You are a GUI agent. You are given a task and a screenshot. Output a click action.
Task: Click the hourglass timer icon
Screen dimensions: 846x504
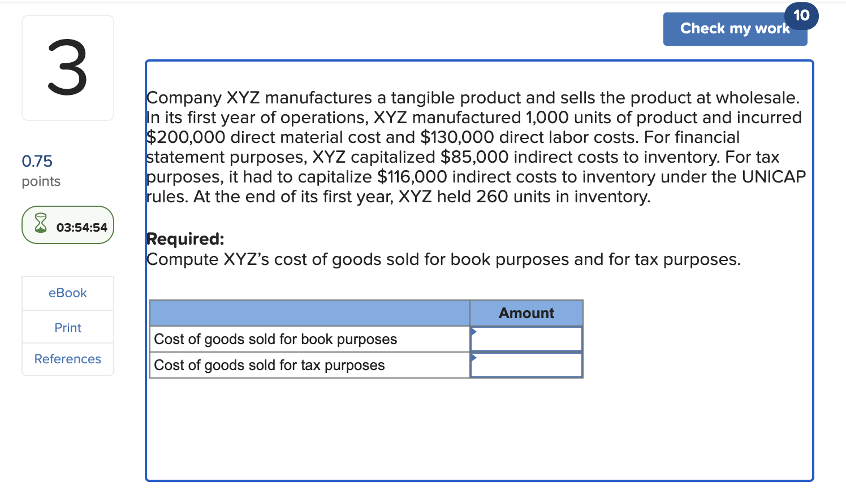click(x=40, y=225)
